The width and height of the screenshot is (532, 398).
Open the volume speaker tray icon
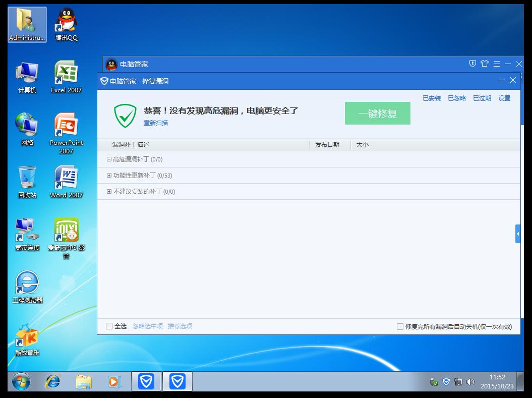(x=470, y=382)
